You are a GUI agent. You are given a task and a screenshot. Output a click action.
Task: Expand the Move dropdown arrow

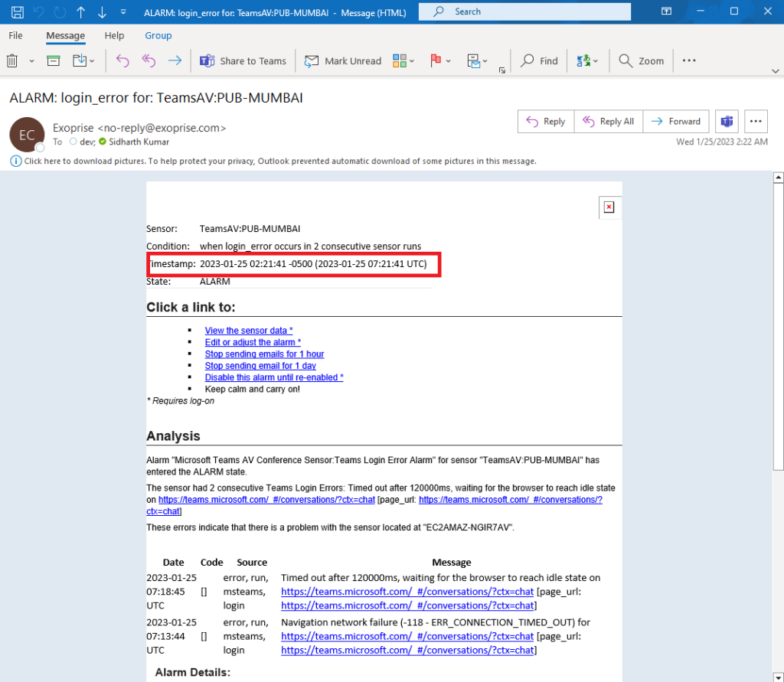92,61
